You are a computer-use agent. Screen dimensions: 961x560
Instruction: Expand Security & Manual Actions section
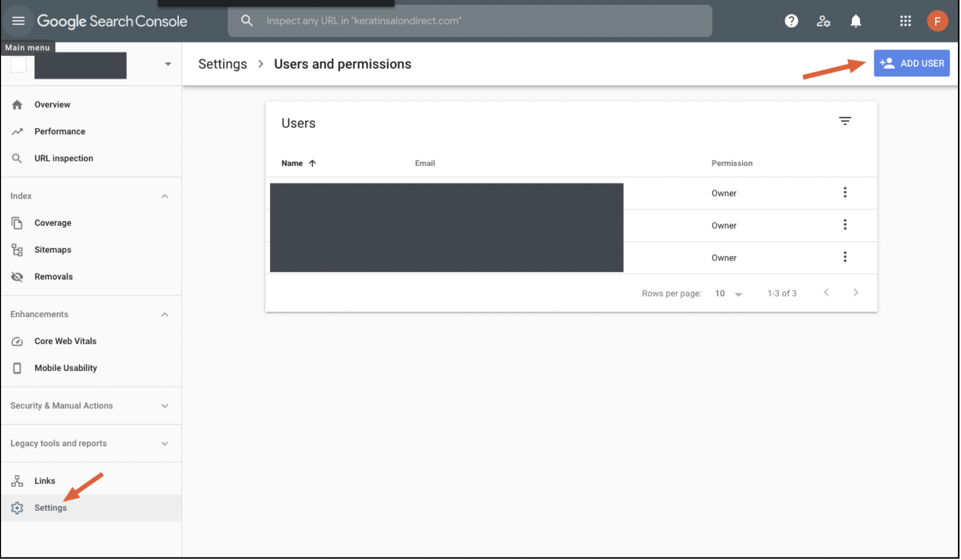tap(165, 406)
